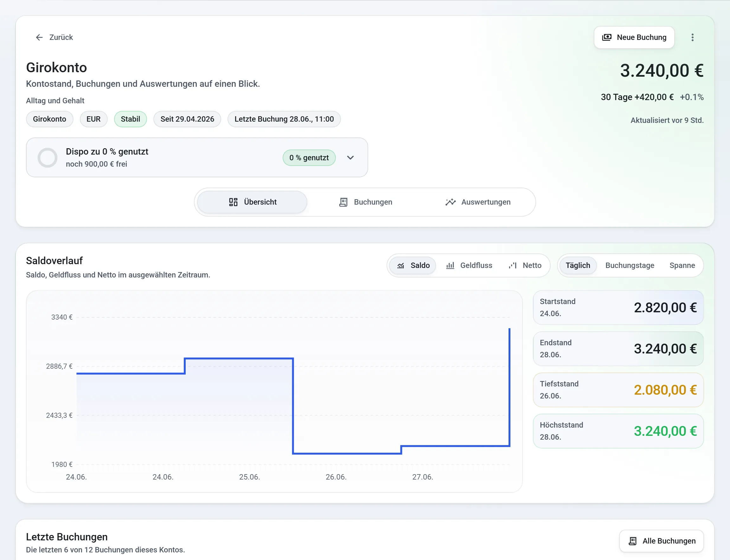Click the Auswertungen sparkle chart icon
This screenshot has width=730, height=560.
pos(450,202)
